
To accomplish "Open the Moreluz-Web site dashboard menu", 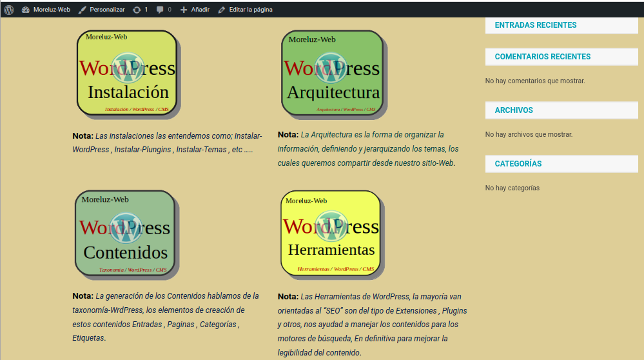I will pos(51,10).
